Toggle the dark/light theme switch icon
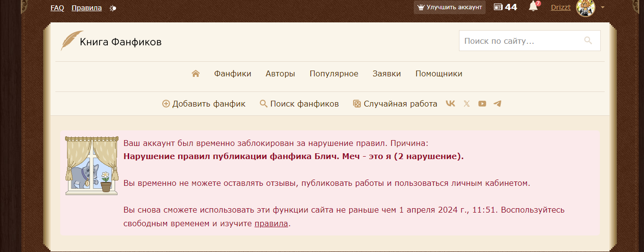 113,8
